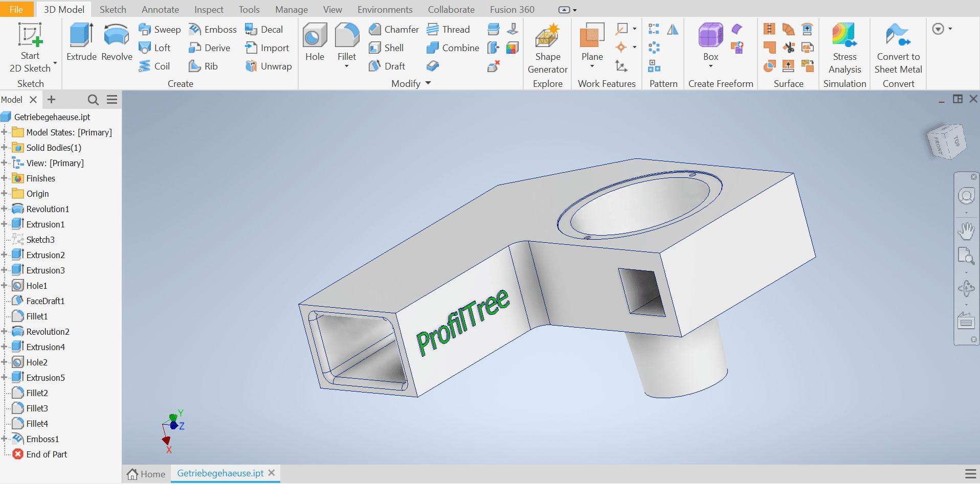This screenshot has width=980, height=484.
Task: Expand the Model States node
Action: pyautogui.click(x=4, y=132)
